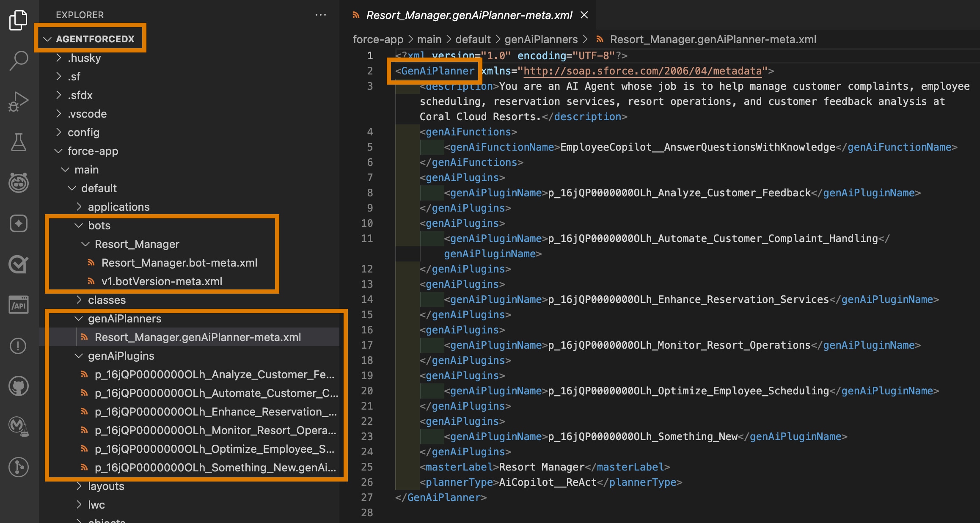This screenshot has height=523, width=980.
Task: Click plugin name Something_New on line 23
Action: coord(643,436)
